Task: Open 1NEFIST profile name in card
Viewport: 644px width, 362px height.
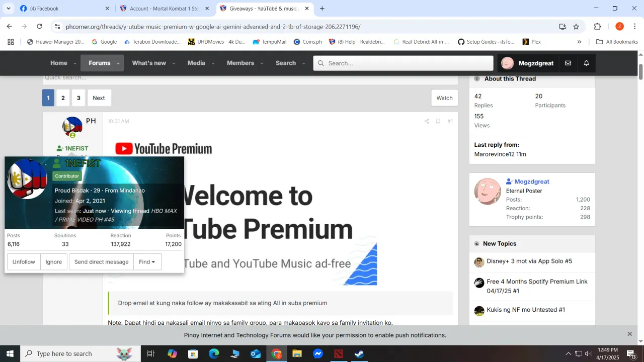Action: point(83,164)
